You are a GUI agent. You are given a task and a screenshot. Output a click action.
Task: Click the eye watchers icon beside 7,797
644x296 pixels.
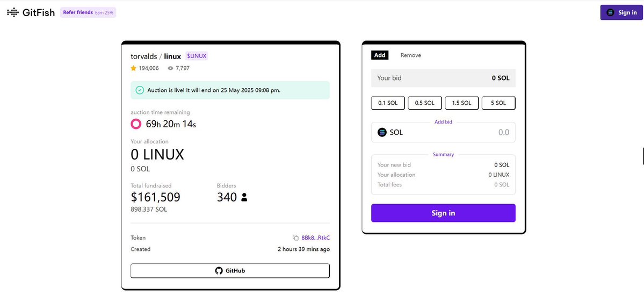[x=170, y=68]
